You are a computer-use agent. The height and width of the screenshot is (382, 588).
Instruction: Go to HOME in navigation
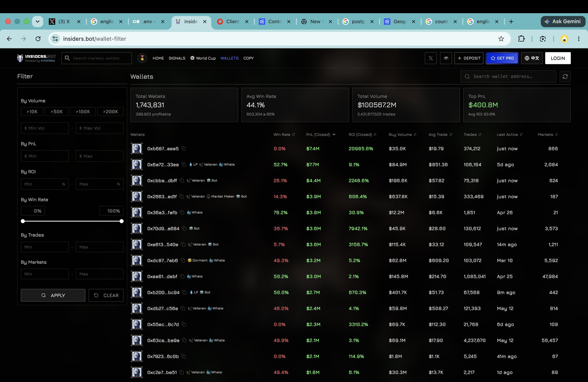[158, 58]
